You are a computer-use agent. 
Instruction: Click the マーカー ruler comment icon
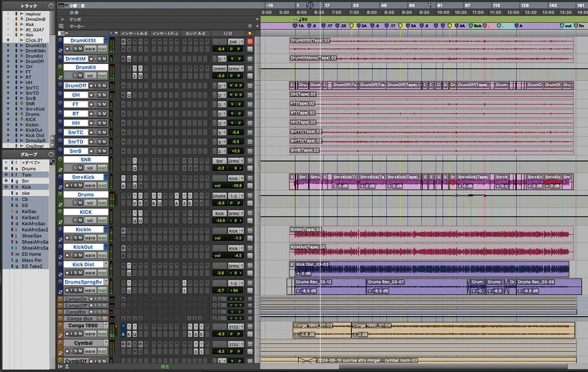tap(62, 26)
